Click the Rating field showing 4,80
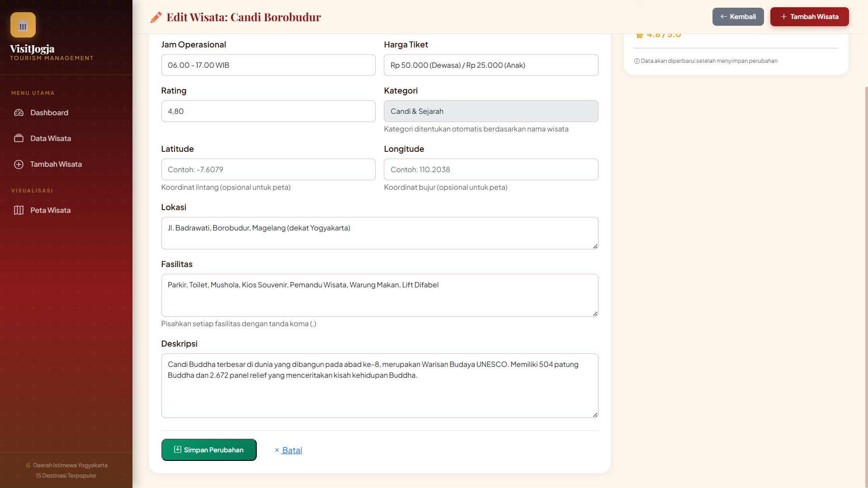 (x=268, y=111)
